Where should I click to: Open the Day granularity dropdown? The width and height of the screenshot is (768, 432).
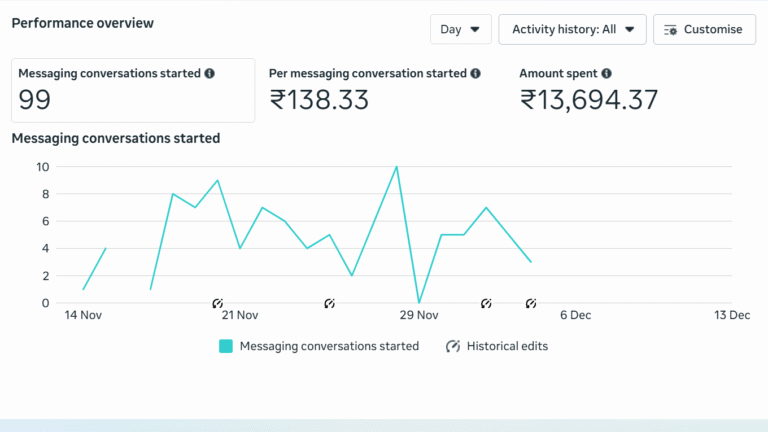[x=461, y=30]
